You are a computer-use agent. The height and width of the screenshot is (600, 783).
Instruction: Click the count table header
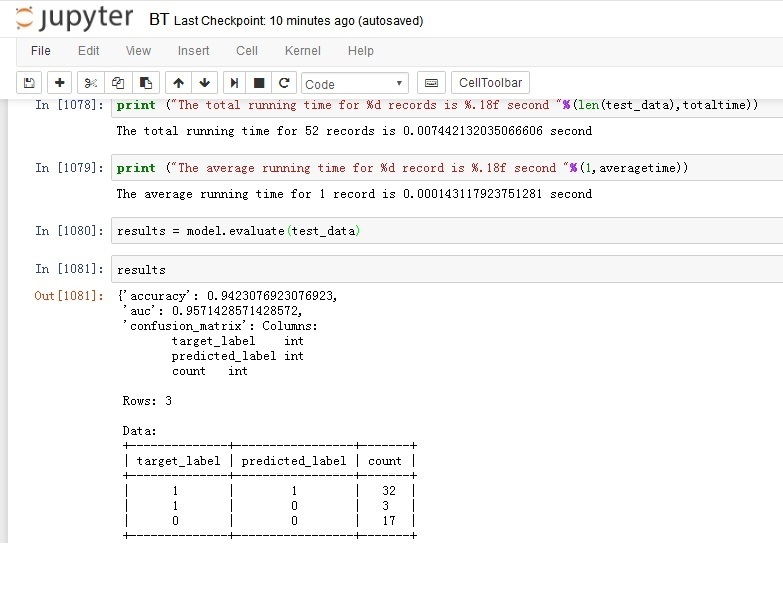385,461
